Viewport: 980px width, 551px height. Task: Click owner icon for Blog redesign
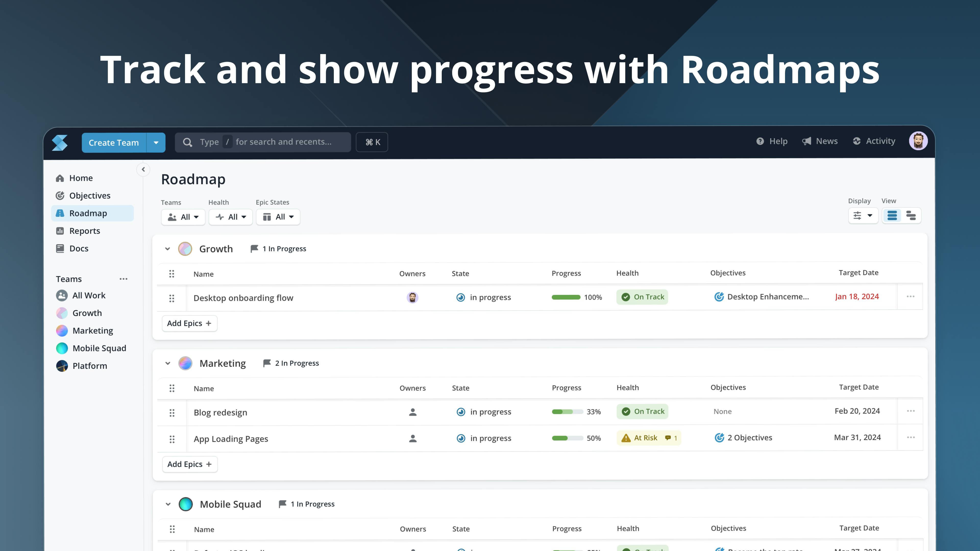(413, 412)
